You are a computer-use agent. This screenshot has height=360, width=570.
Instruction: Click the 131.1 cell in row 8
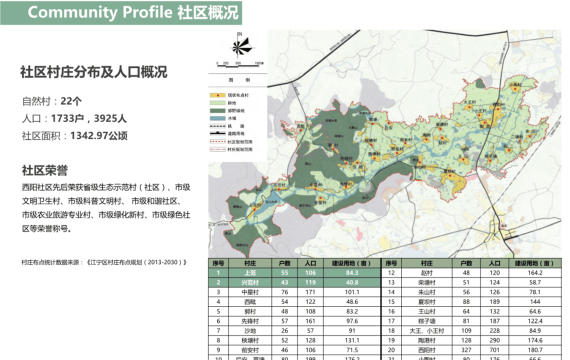pos(352,340)
